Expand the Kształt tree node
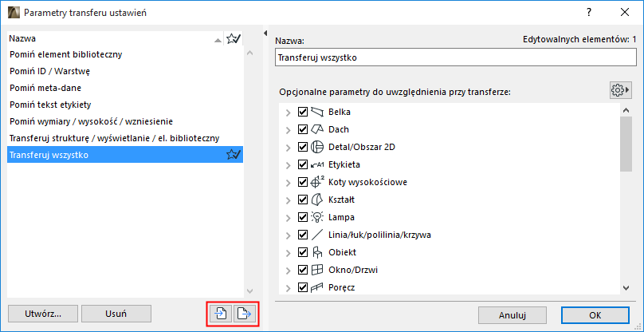Screen dimensions: 644x332 pyautogui.click(x=288, y=200)
